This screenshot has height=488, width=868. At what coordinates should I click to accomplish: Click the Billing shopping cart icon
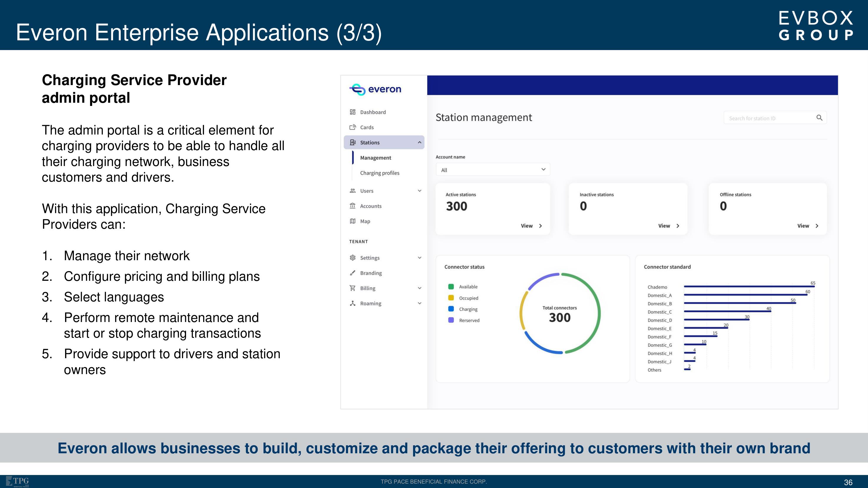click(352, 288)
